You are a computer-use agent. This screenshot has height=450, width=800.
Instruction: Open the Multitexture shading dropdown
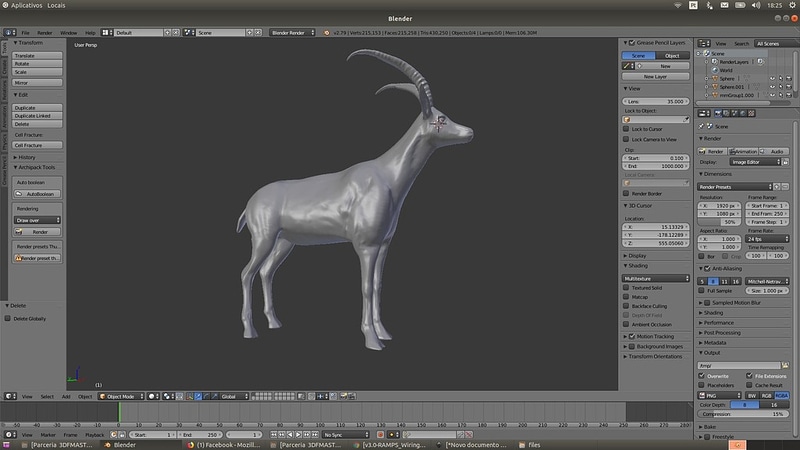[x=656, y=279]
